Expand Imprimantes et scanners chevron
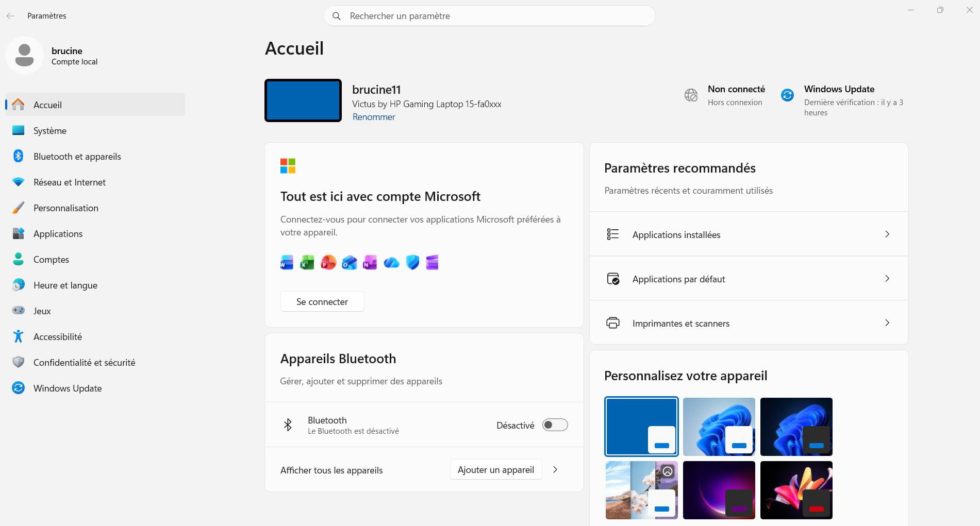 [887, 323]
